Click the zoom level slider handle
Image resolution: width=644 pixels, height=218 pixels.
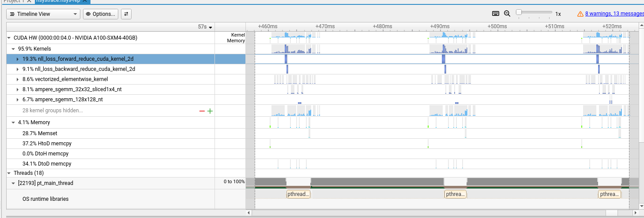click(519, 12)
